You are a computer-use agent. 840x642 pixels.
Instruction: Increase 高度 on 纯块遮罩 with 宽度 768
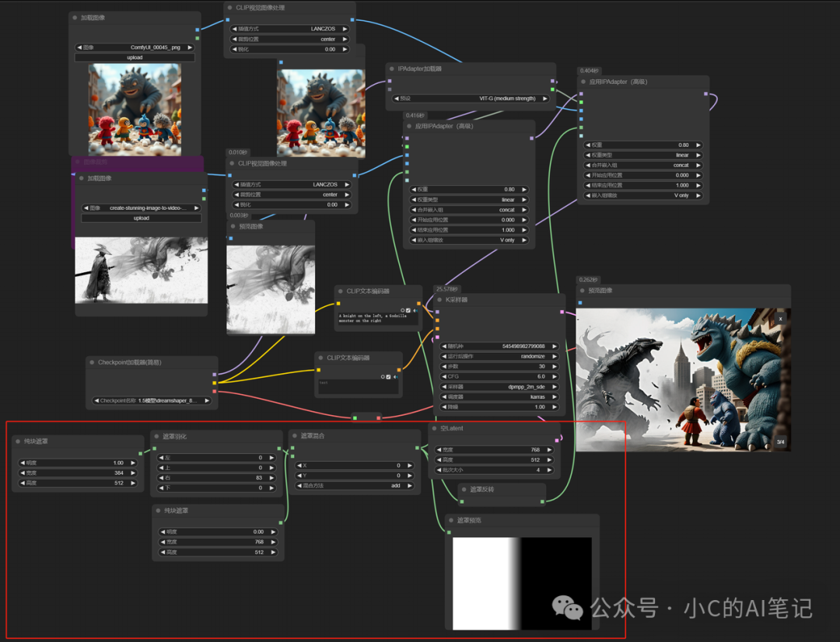pyautogui.click(x=273, y=552)
